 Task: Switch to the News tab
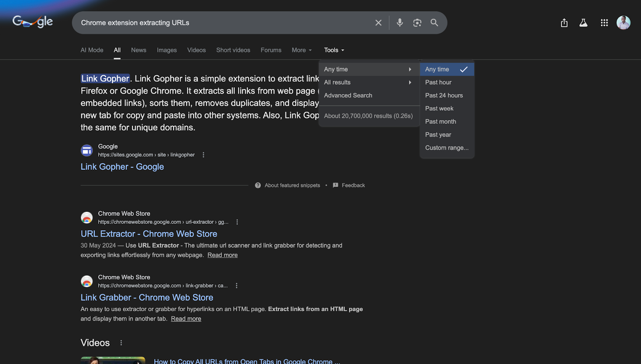tap(138, 50)
